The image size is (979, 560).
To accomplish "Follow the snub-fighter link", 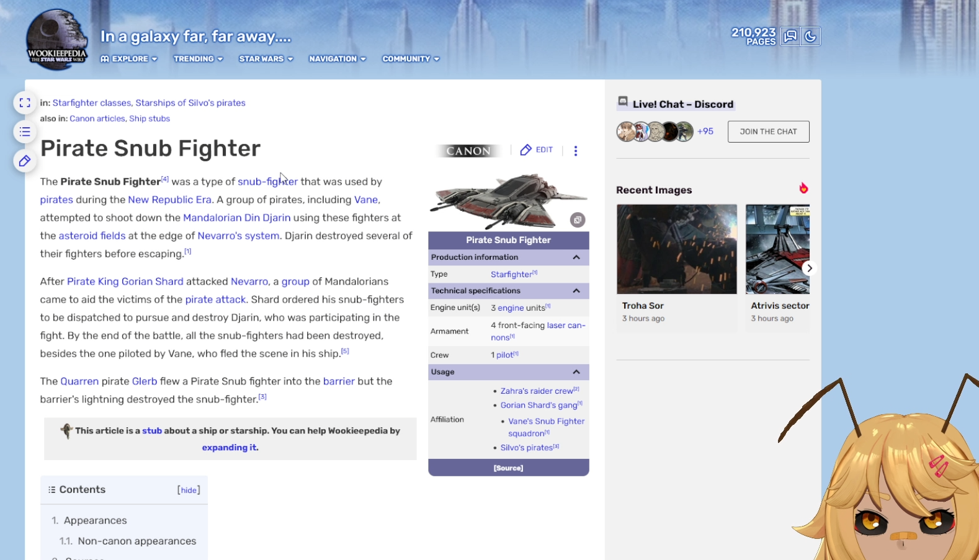I will (x=267, y=182).
